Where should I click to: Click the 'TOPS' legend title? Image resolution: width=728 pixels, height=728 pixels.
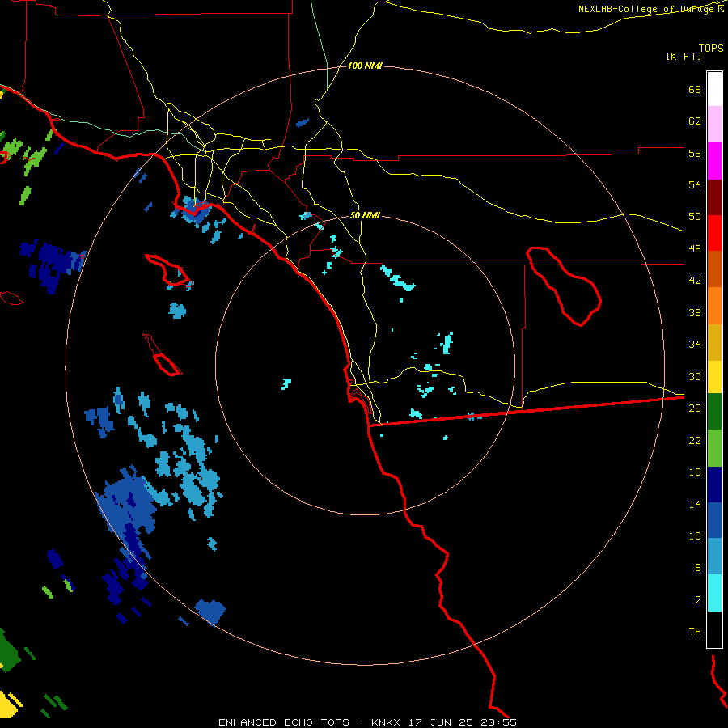711,48
